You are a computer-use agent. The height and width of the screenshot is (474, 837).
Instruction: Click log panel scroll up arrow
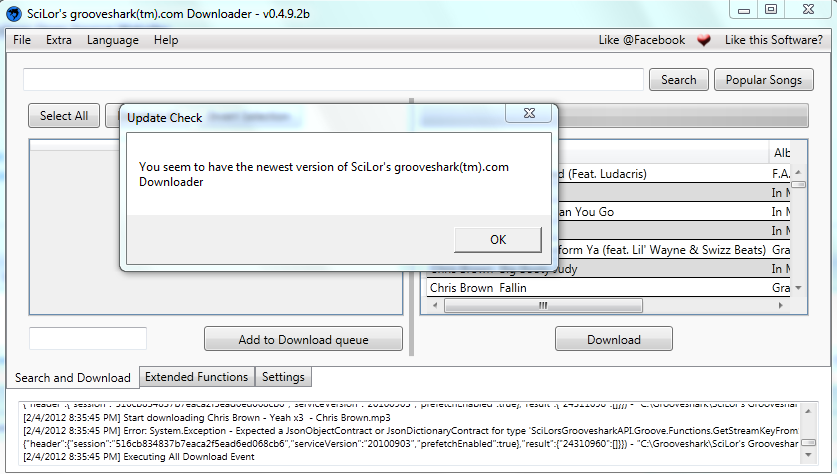click(x=808, y=411)
